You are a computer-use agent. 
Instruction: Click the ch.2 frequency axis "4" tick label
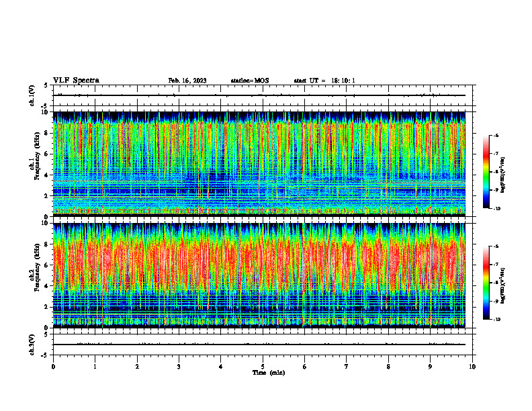pyautogui.click(x=46, y=286)
